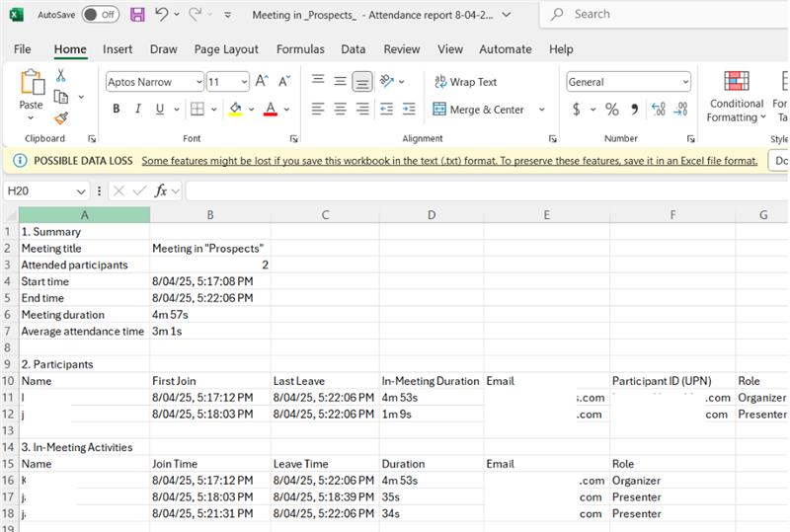This screenshot has height=532, width=790.
Task: Toggle Bottom Align button
Action: coord(362,82)
